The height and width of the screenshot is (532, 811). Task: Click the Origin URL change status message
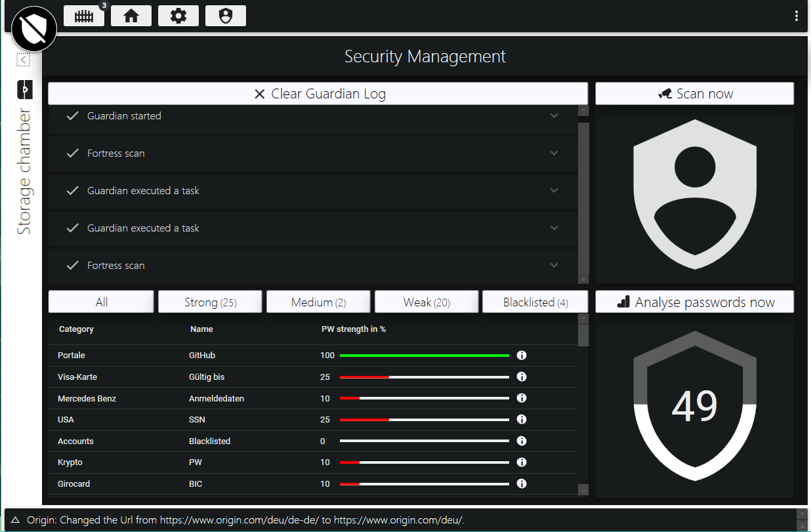[246, 520]
